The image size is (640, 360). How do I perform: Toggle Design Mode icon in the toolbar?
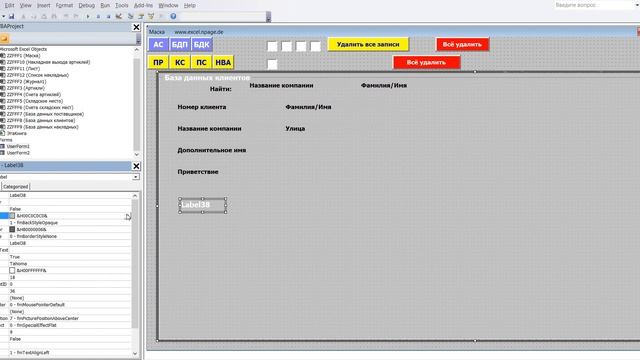click(119, 16)
